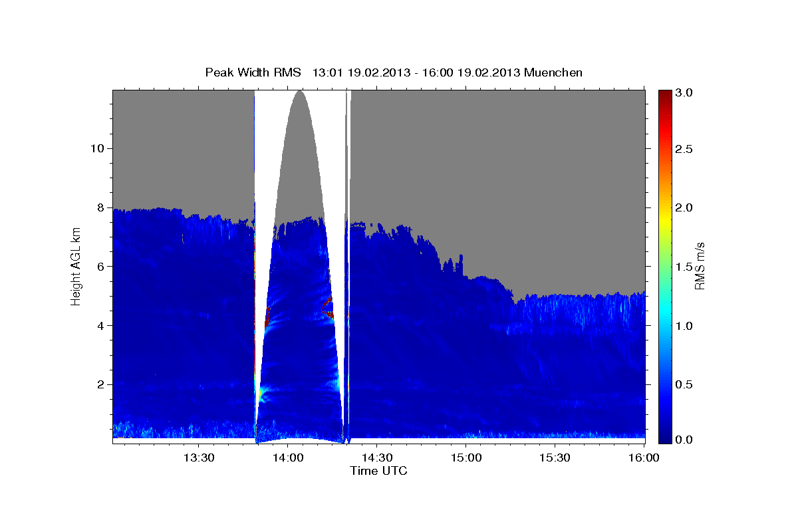Click the 'Time UTC' axis title
Image resolution: width=798 pixels, height=532 pixels.
point(378,471)
